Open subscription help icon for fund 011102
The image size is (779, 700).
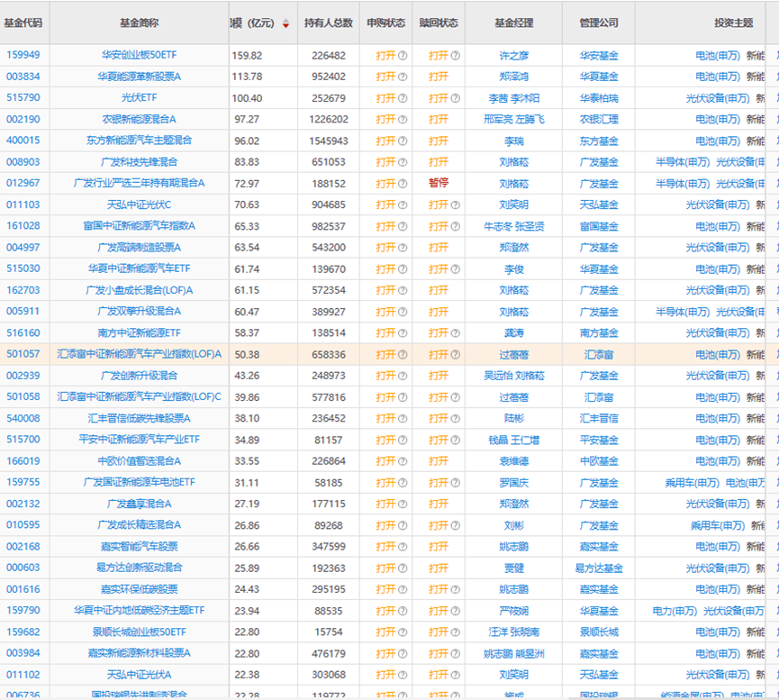(403, 676)
